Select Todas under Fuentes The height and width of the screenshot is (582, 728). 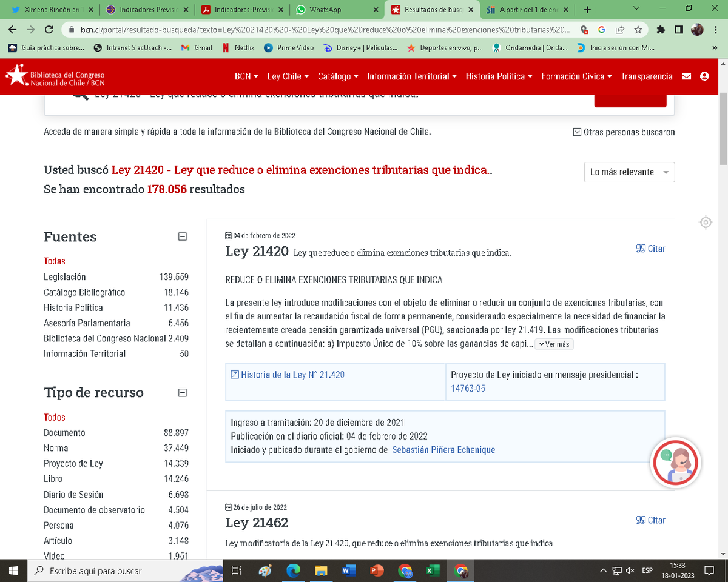tap(55, 261)
